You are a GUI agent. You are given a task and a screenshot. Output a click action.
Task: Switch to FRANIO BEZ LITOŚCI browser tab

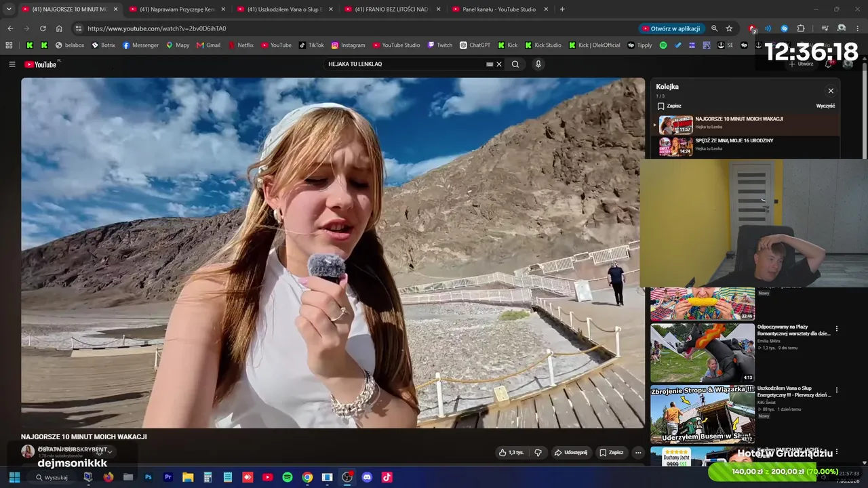pyautogui.click(x=391, y=9)
